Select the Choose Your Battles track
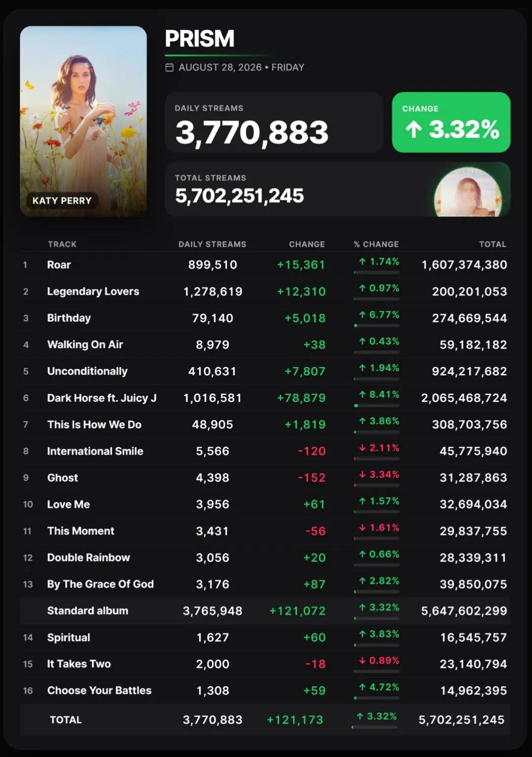The image size is (532, 757). tap(100, 690)
